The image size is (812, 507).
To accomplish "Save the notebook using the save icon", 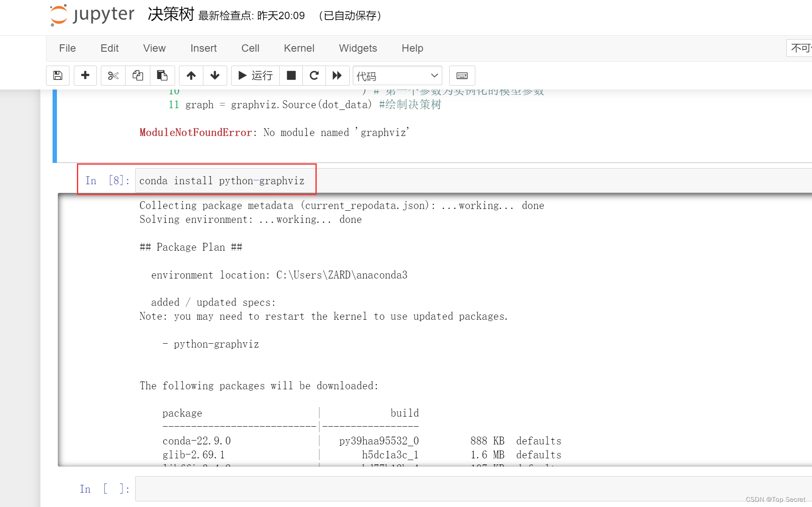I will coord(57,75).
